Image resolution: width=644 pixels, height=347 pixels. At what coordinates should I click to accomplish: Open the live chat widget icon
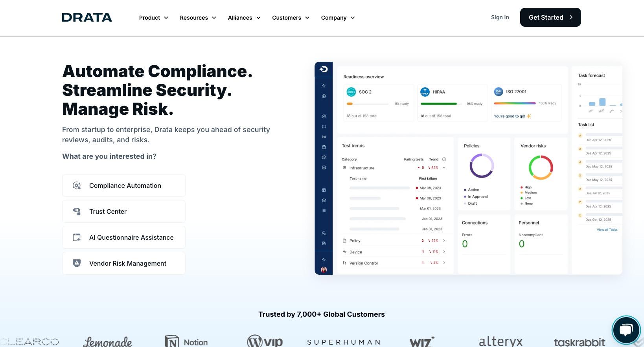[626, 330]
